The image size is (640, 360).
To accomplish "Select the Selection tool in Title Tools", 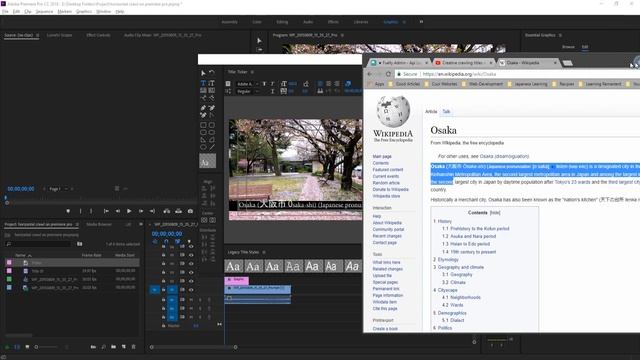I will (203, 73).
